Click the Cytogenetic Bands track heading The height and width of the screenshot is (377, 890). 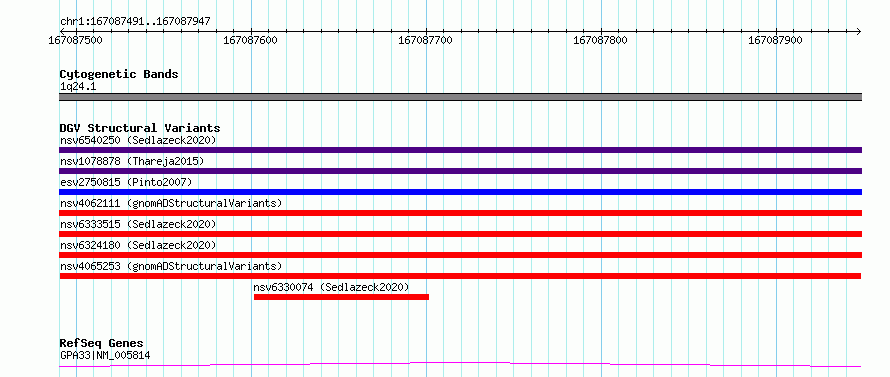119,74
